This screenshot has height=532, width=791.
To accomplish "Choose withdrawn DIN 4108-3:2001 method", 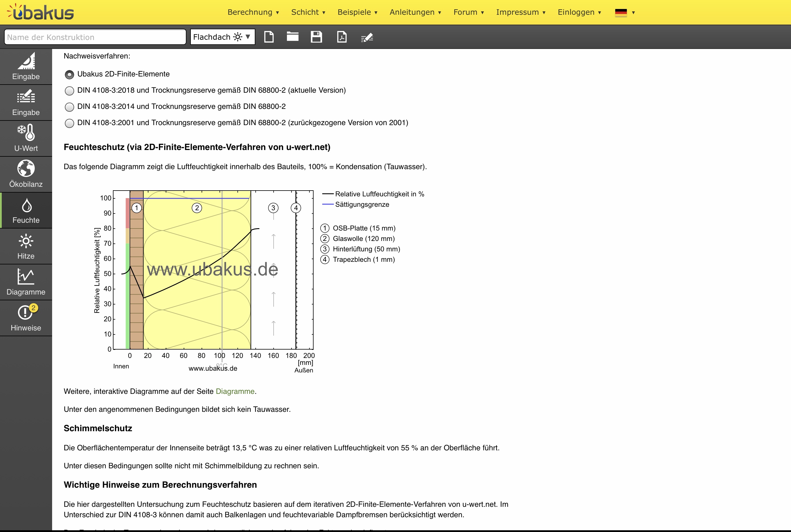I will coord(69,123).
